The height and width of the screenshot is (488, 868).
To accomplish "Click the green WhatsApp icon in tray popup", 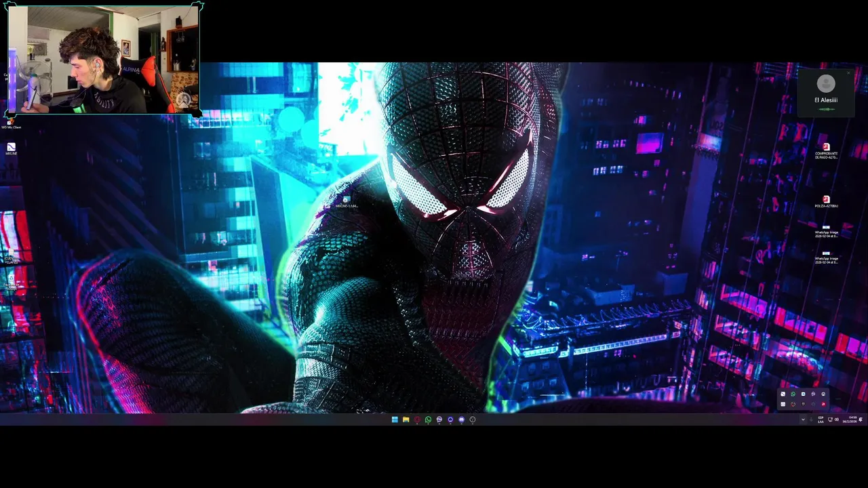I will pyautogui.click(x=793, y=394).
